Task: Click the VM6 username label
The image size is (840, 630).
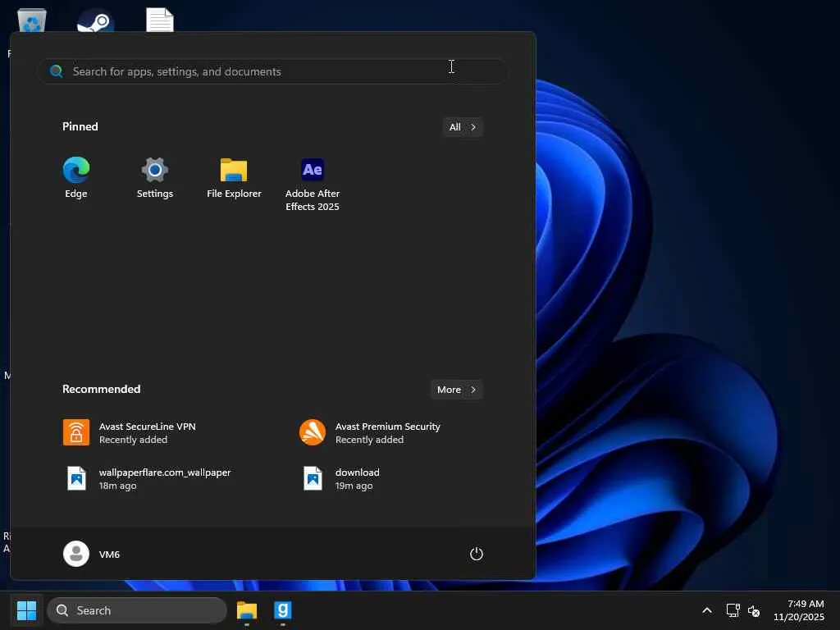Action: 109,555
